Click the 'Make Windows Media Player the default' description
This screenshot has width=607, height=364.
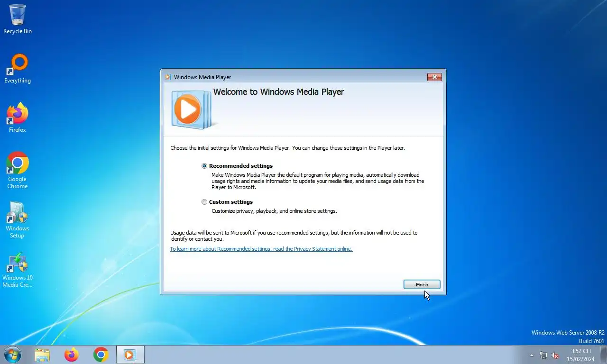[318, 181]
